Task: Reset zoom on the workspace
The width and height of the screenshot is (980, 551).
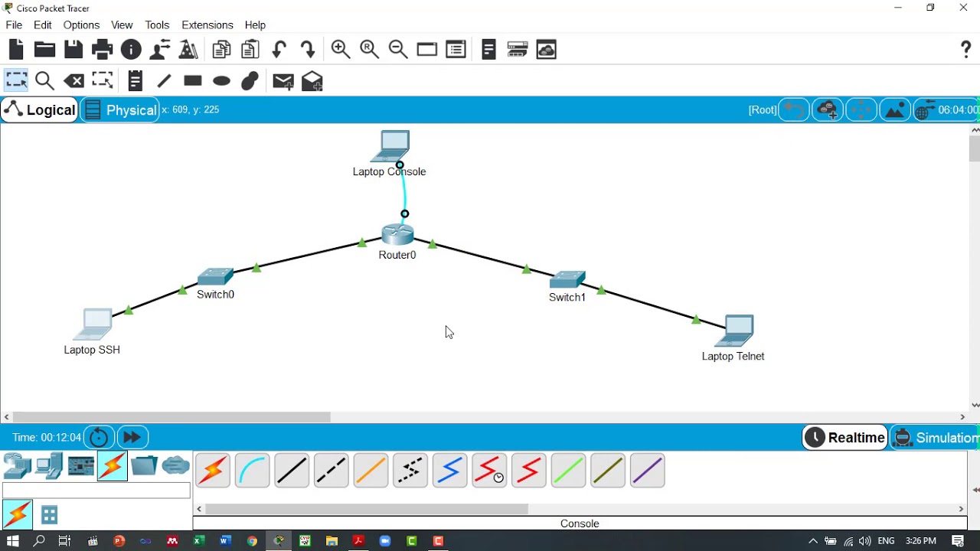Action: [x=370, y=50]
